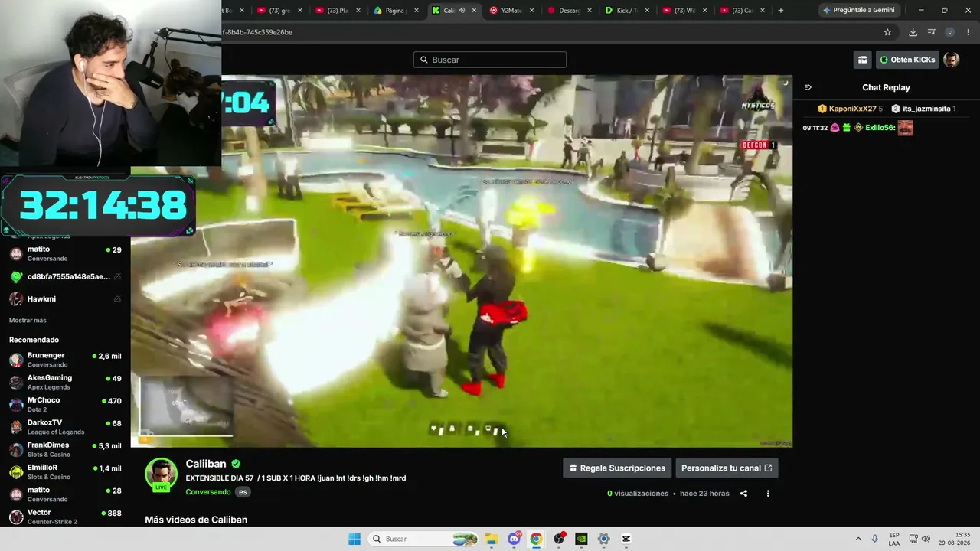Open the ESP LAA language switcher
The image size is (980, 551).
894,539
